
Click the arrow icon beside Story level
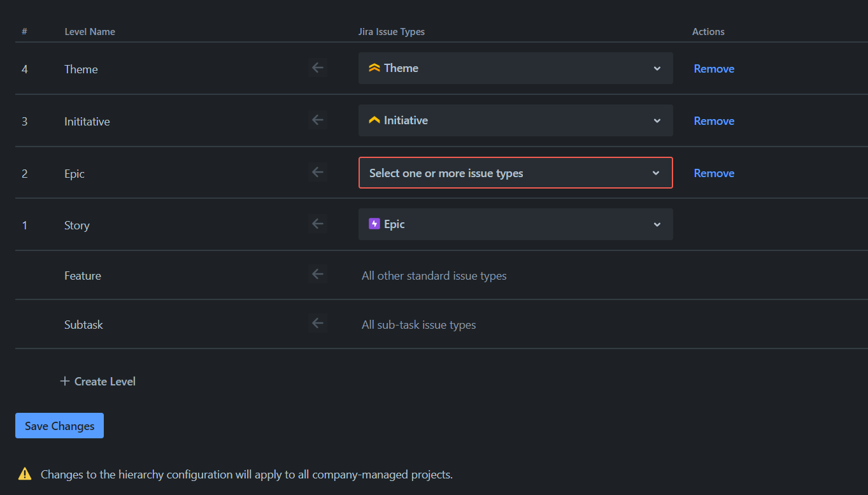(x=318, y=224)
